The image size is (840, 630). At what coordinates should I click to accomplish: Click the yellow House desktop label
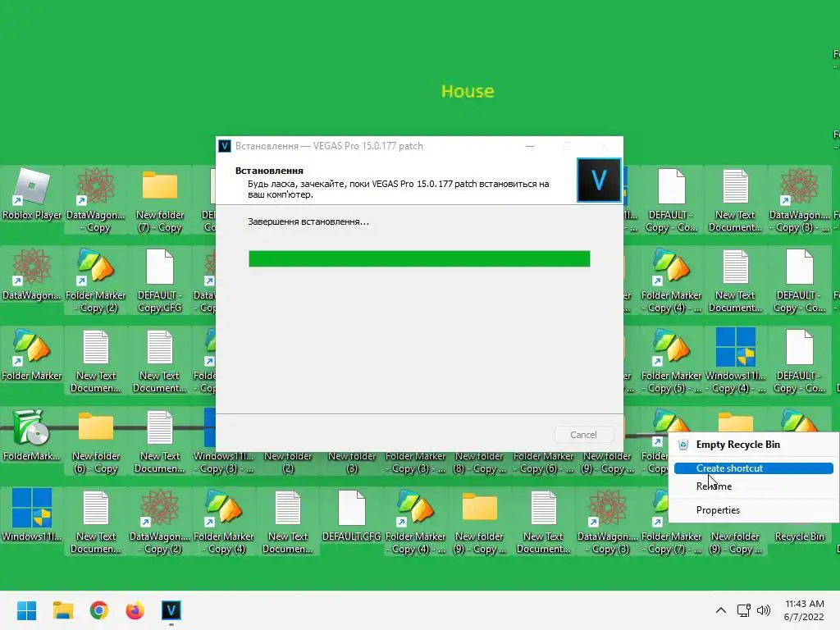[x=468, y=91]
